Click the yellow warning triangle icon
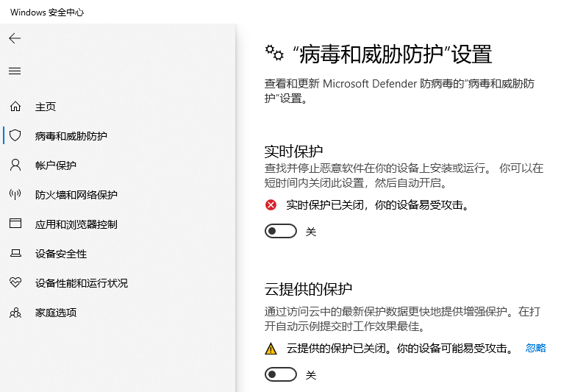Screen dimensions: 572x392 coord(271,349)
